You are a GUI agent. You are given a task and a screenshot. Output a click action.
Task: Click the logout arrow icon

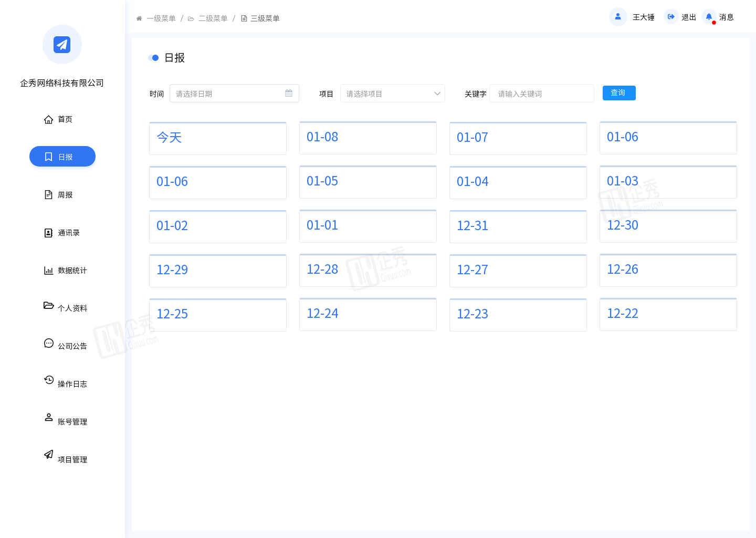pyautogui.click(x=671, y=17)
